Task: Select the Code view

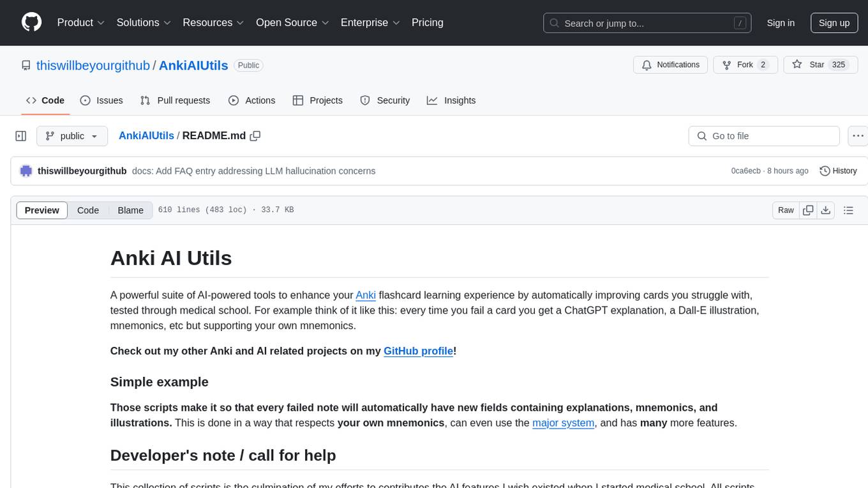Action: click(88, 210)
